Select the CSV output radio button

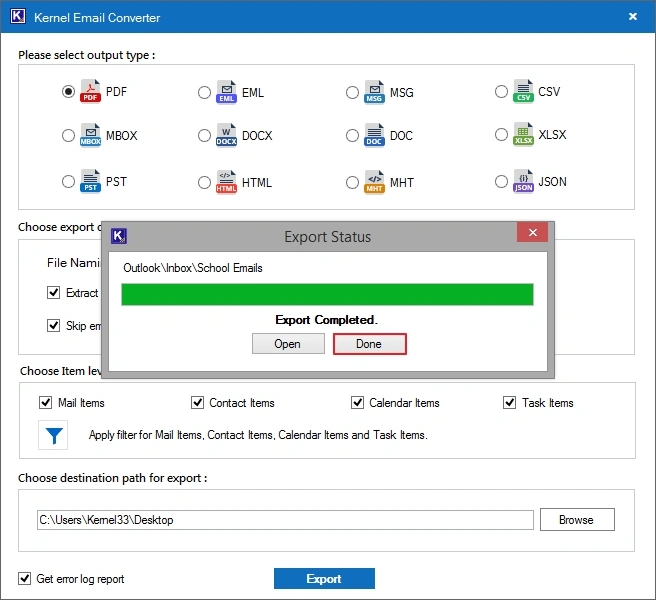click(x=501, y=91)
